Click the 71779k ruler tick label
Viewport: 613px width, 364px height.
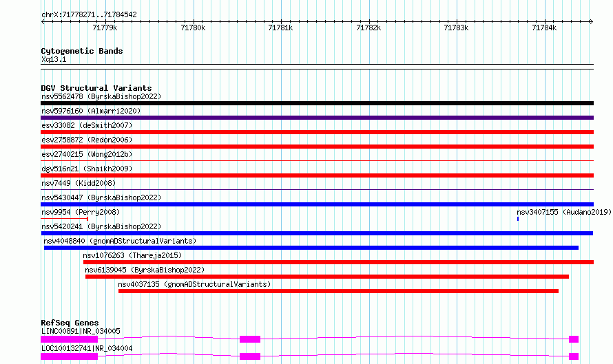coord(105,28)
